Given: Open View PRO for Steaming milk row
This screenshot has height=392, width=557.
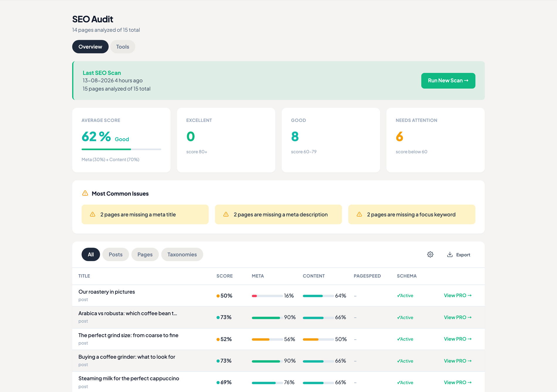Looking at the screenshot, I should pos(458,382).
